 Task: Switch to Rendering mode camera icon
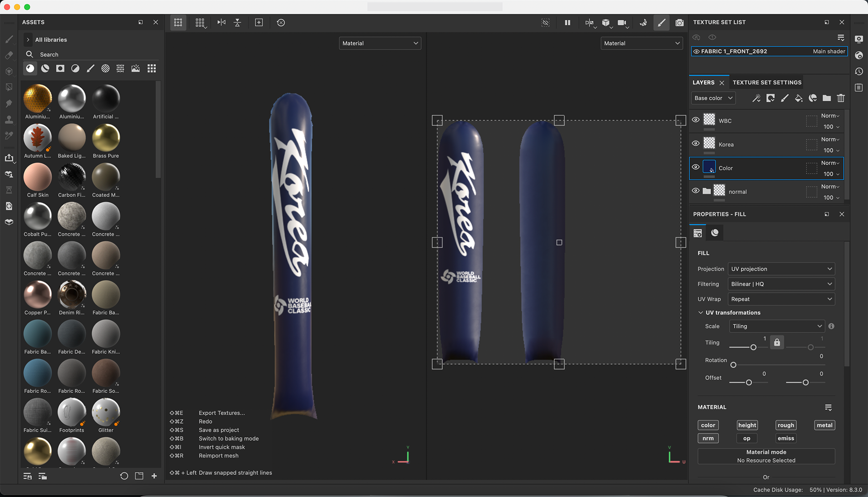[x=679, y=23]
